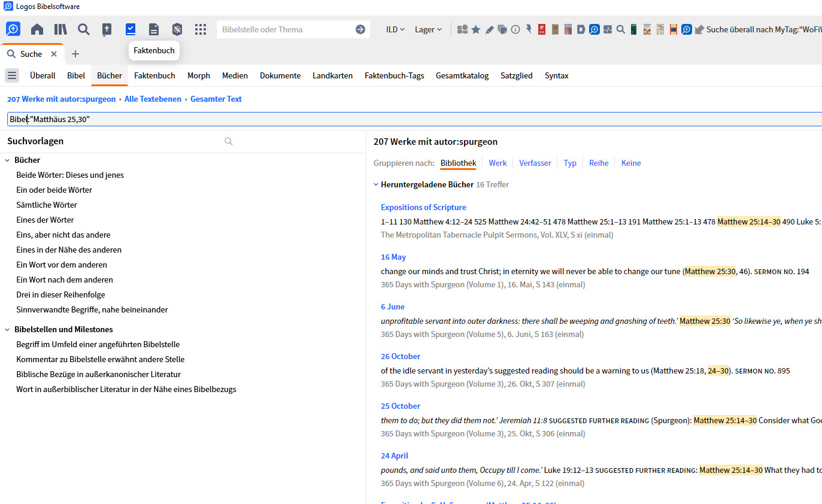Open the Faktenbuch checkmark icon
This screenshot has height=504, width=822.
(x=131, y=29)
